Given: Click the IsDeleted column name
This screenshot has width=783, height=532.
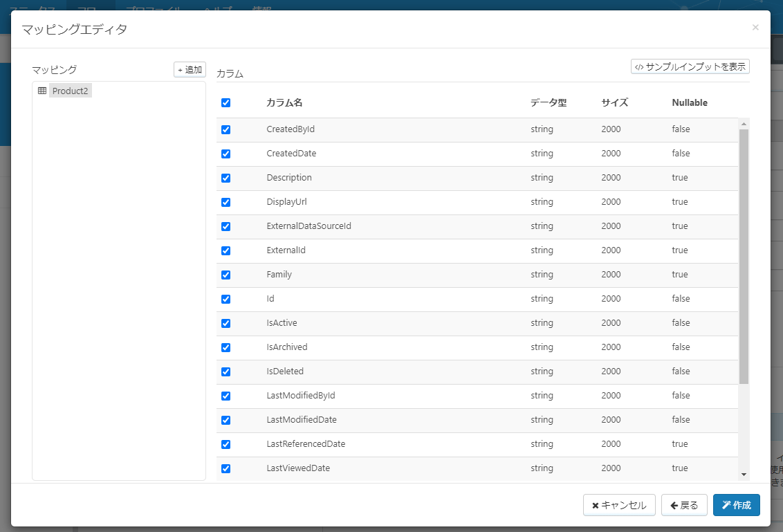Looking at the screenshot, I should 285,371.
